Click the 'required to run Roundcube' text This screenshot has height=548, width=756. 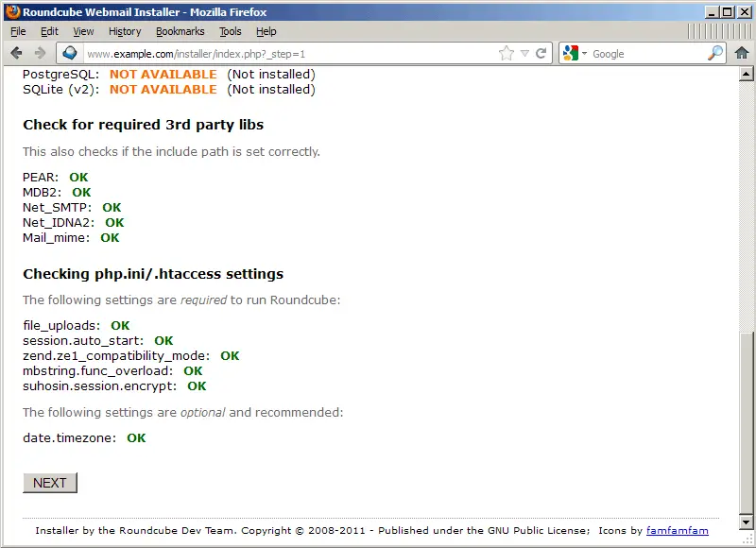(181, 300)
